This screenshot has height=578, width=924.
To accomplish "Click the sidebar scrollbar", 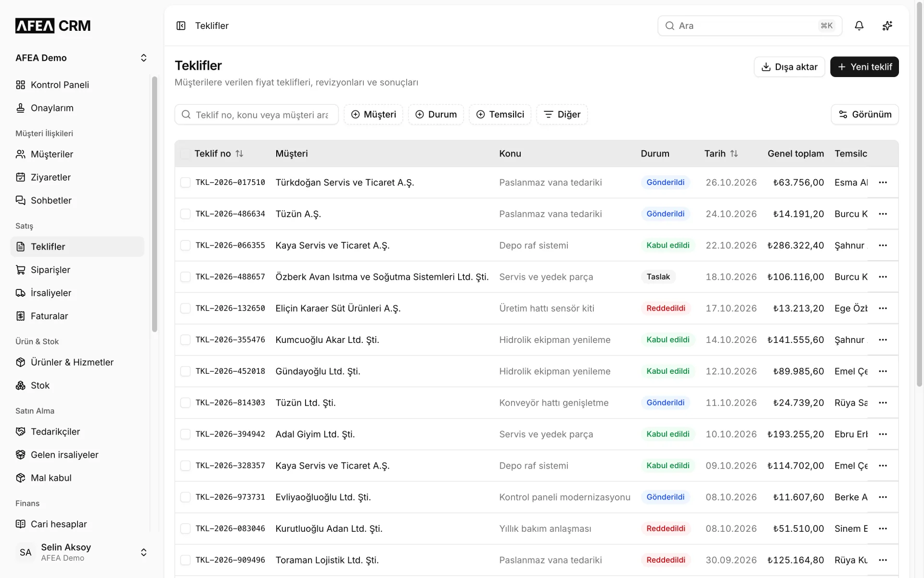I will coord(154,204).
